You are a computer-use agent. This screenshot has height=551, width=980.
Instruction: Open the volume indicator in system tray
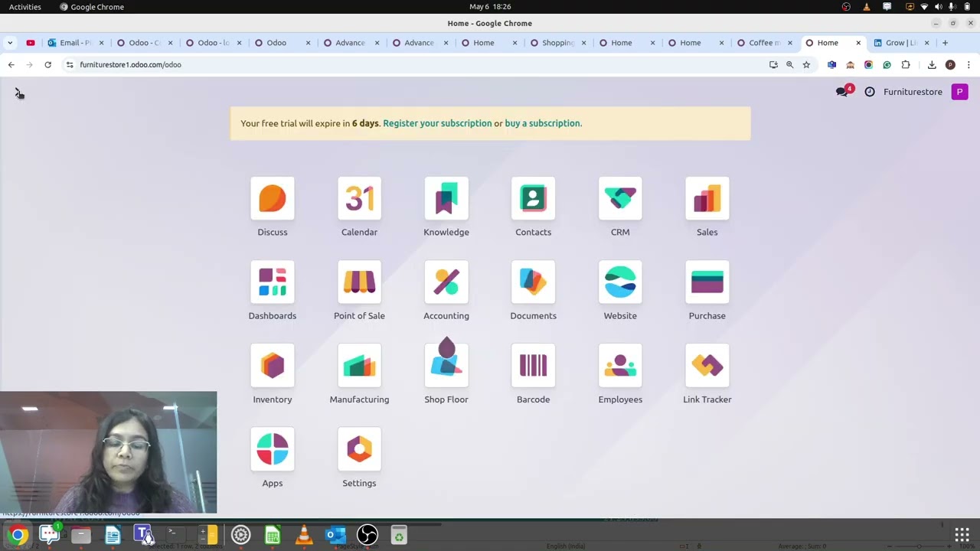(x=938, y=7)
